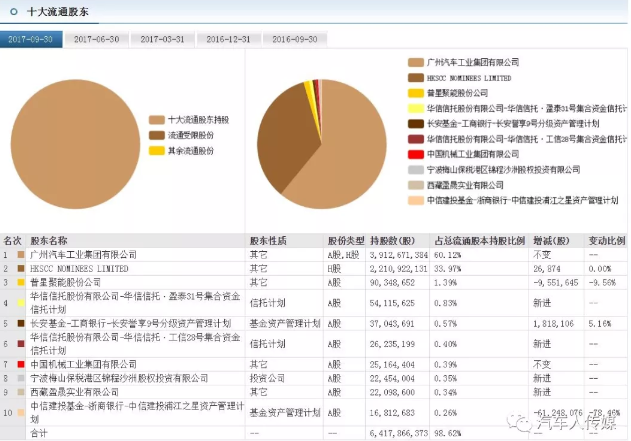Click the 十大流通股东 section heading
Viewport: 631px width, 441px height.
point(58,12)
